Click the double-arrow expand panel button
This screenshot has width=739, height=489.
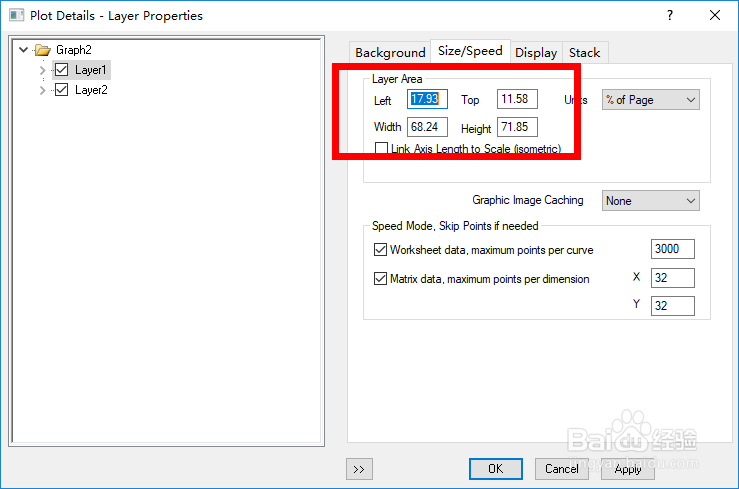pos(358,468)
